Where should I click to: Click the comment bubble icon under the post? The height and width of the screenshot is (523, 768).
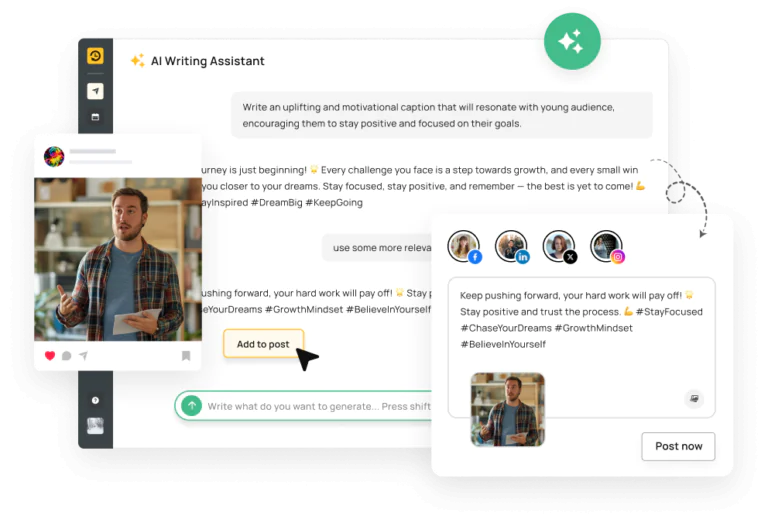pyautogui.click(x=67, y=356)
